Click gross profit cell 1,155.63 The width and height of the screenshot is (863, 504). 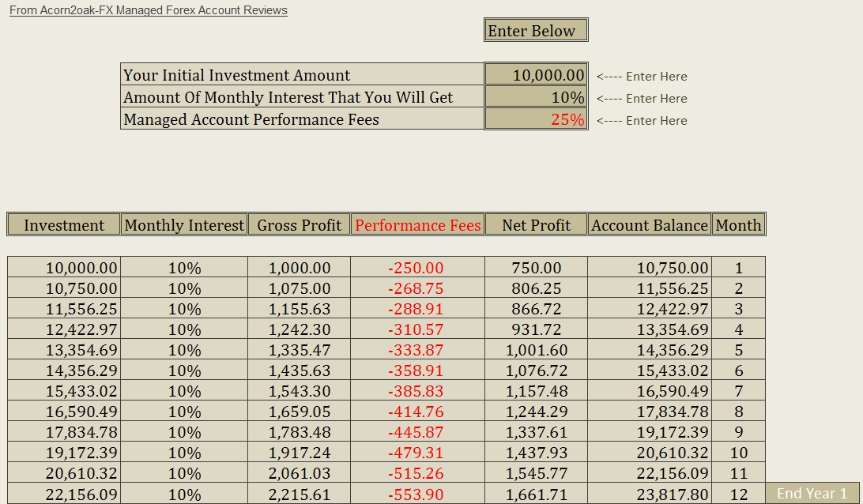click(299, 308)
